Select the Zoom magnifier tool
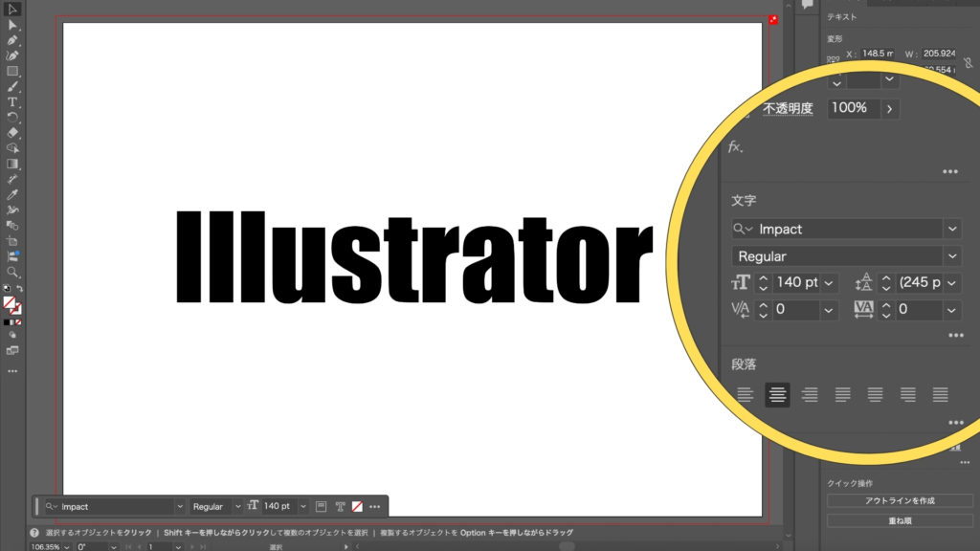The width and height of the screenshot is (980, 551). tap(12, 272)
